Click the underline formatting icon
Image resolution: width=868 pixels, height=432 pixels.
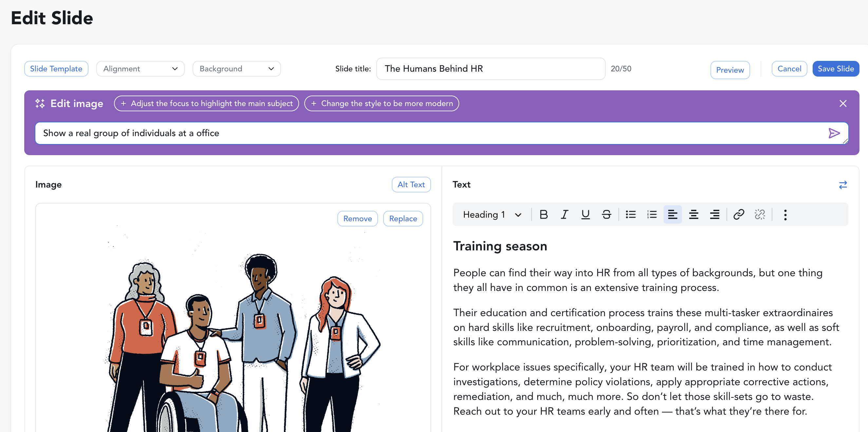tap(585, 214)
